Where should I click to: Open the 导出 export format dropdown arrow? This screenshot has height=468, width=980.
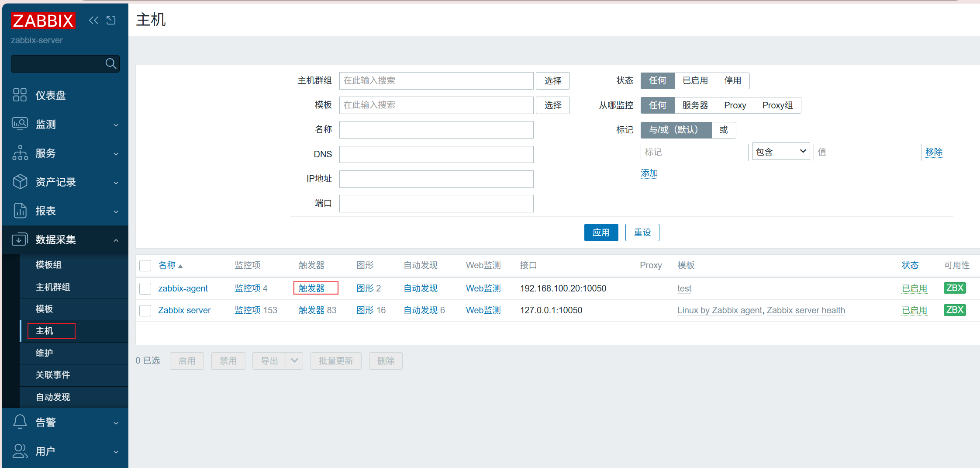click(x=294, y=361)
